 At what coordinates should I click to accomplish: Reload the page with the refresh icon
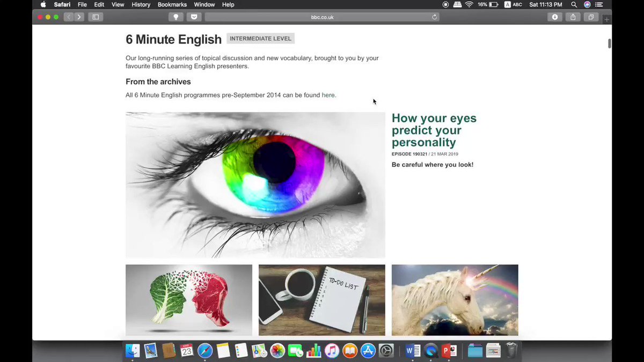(x=434, y=17)
